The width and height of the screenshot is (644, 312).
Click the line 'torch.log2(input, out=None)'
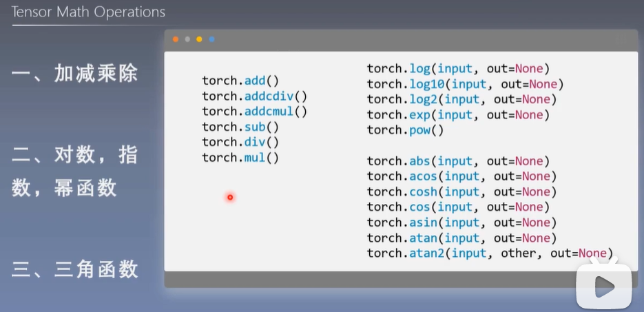(x=461, y=99)
